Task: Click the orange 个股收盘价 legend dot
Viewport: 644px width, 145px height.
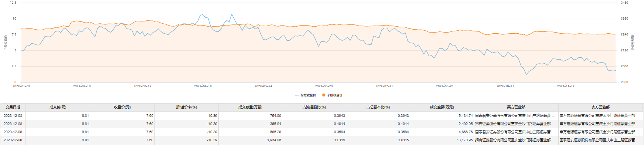Action: (324, 95)
